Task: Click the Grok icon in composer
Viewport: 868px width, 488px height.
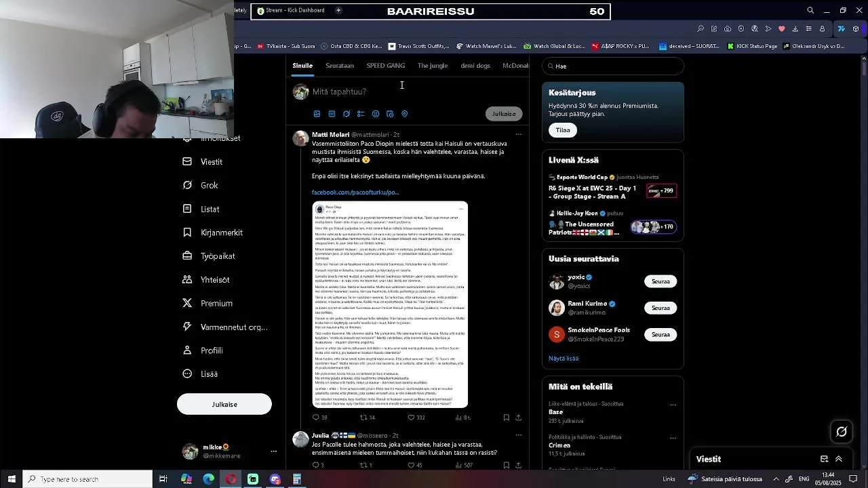Action: pyautogui.click(x=347, y=114)
